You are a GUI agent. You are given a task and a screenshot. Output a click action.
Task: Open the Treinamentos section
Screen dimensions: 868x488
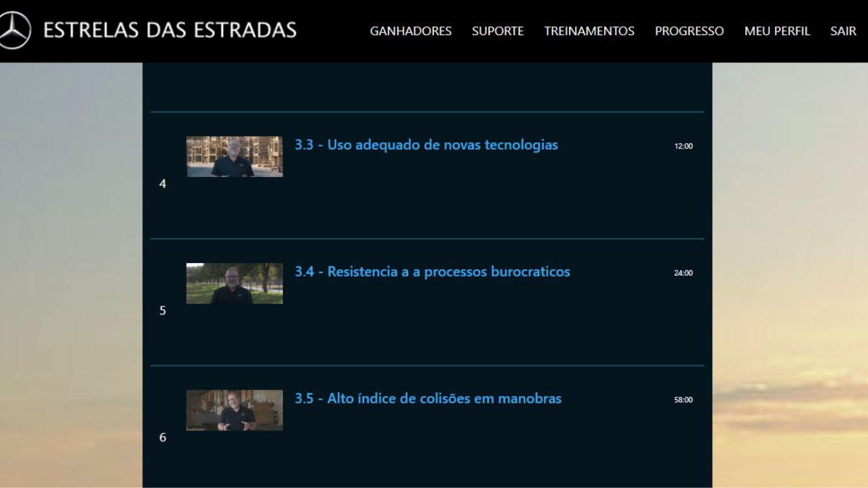(x=589, y=31)
